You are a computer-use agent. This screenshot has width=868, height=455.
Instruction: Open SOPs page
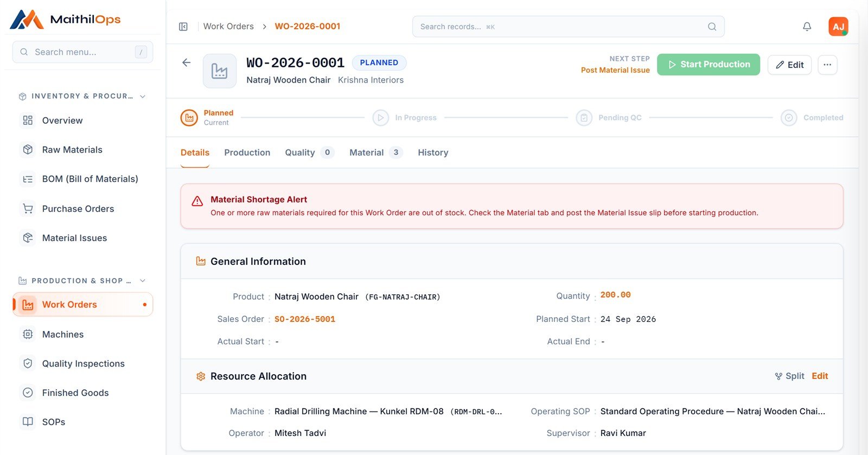[82, 422]
